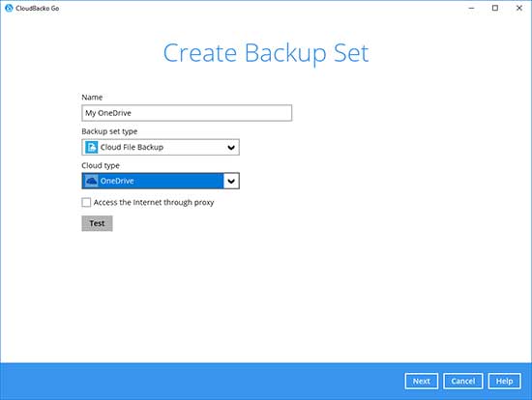Click the CloudBacko Go window title

pyautogui.click(x=38, y=8)
